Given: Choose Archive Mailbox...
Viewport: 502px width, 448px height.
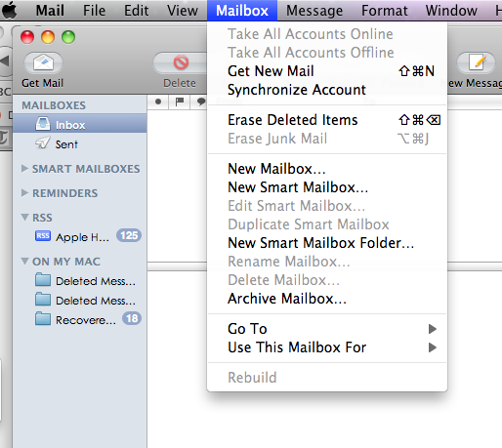Looking at the screenshot, I should (327, 299).
